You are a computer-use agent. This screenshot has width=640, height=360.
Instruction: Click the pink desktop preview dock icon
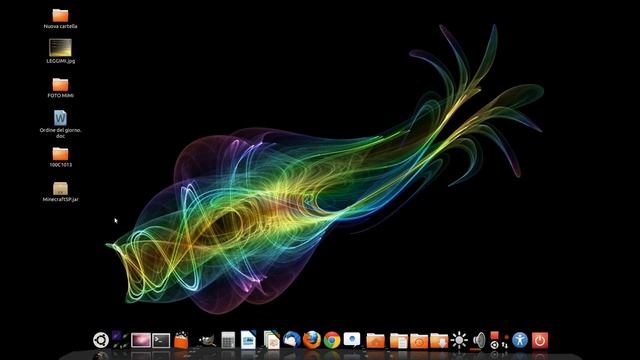point(141,340)
